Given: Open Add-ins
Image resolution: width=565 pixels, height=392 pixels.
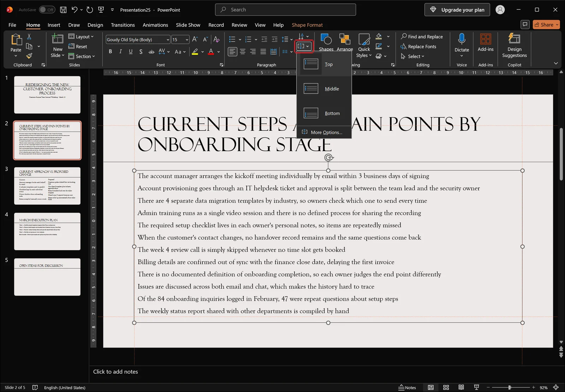Looking at the screenshot, I should (486, 42).
